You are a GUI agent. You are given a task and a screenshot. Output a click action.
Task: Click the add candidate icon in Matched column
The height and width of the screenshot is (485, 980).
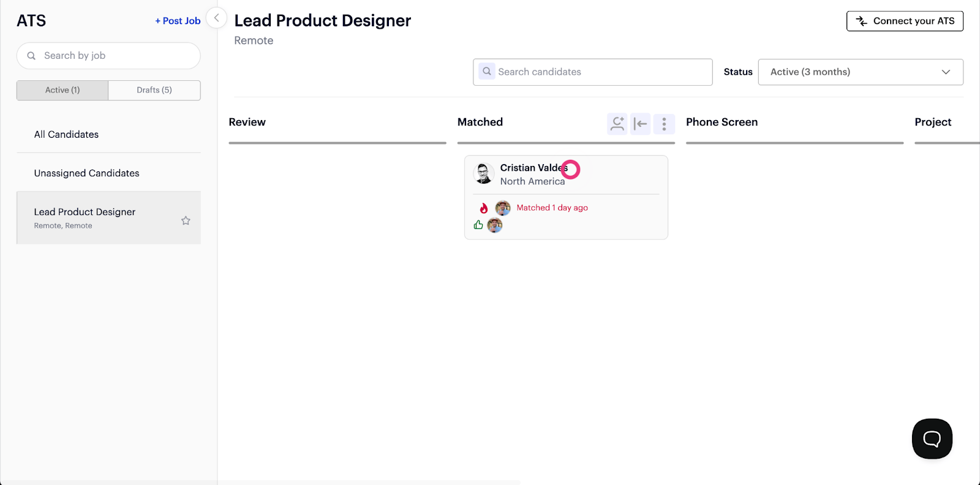pos(617,124)
